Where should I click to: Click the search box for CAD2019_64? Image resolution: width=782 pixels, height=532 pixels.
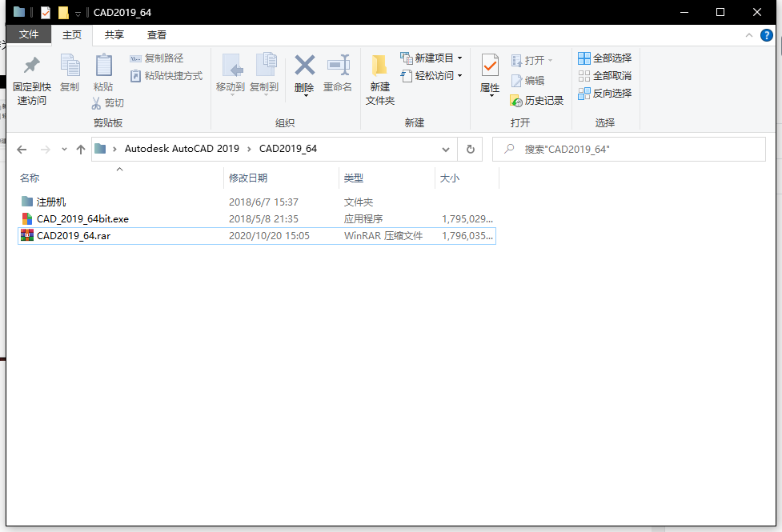click(x=632, y=150)
